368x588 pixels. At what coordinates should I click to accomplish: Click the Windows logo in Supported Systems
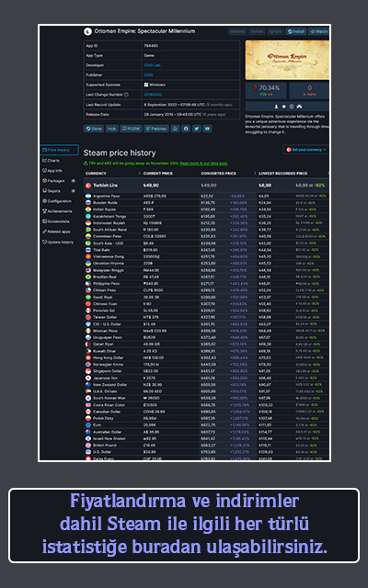146,85
